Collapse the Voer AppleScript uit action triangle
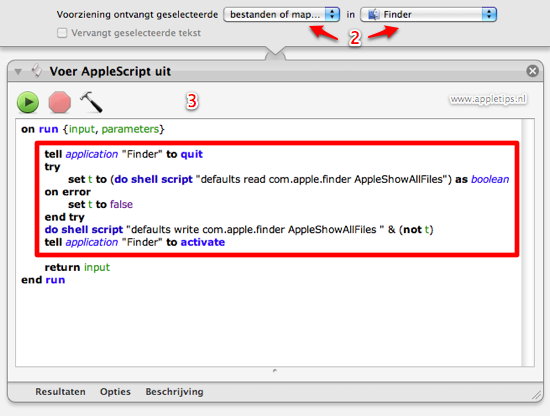This screenshot has height=416, width=550. (18, 72)
